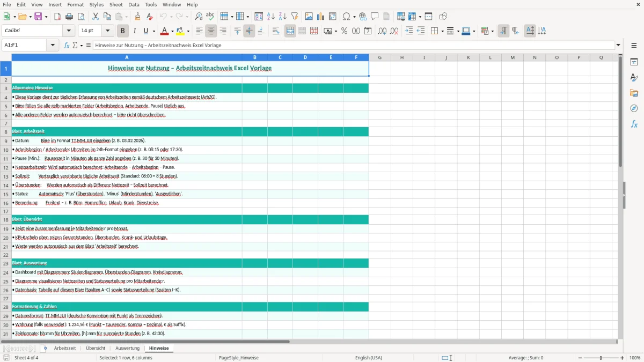Click the Zoom In plus button

623,358
